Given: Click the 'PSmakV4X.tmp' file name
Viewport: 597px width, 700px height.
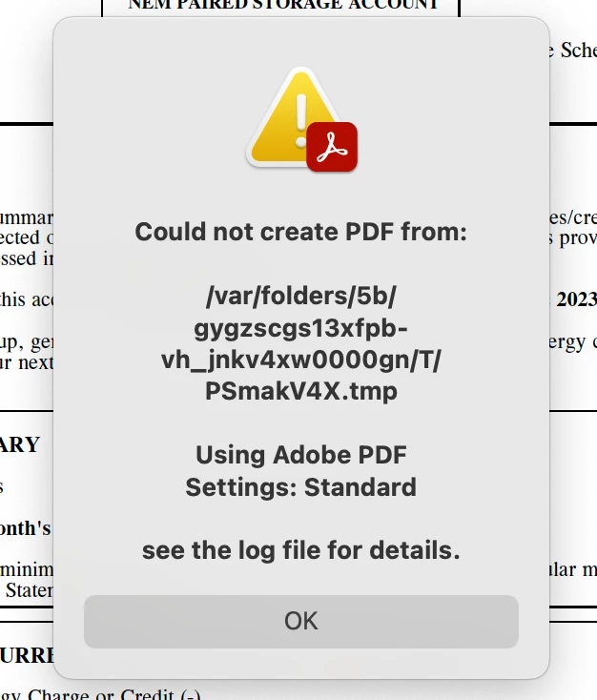Looking at the screenshot, I should tap(301, 391).
